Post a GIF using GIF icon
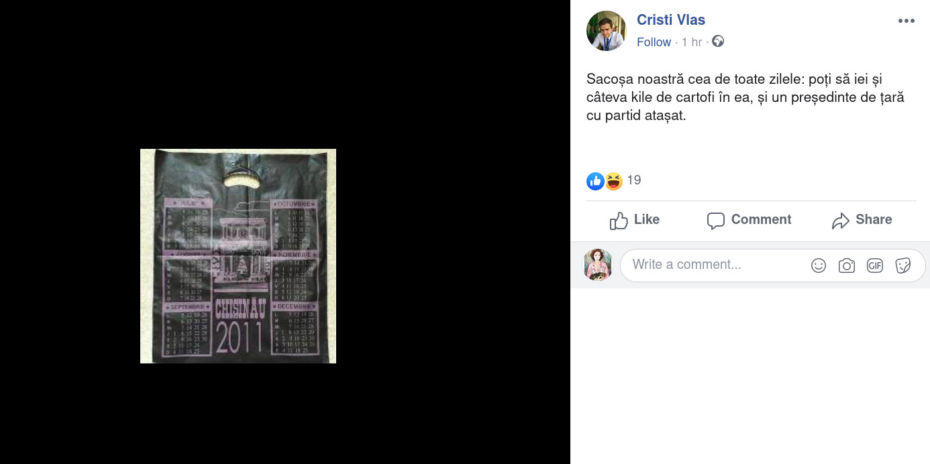The image size is (930, 464). click(875, 266)
